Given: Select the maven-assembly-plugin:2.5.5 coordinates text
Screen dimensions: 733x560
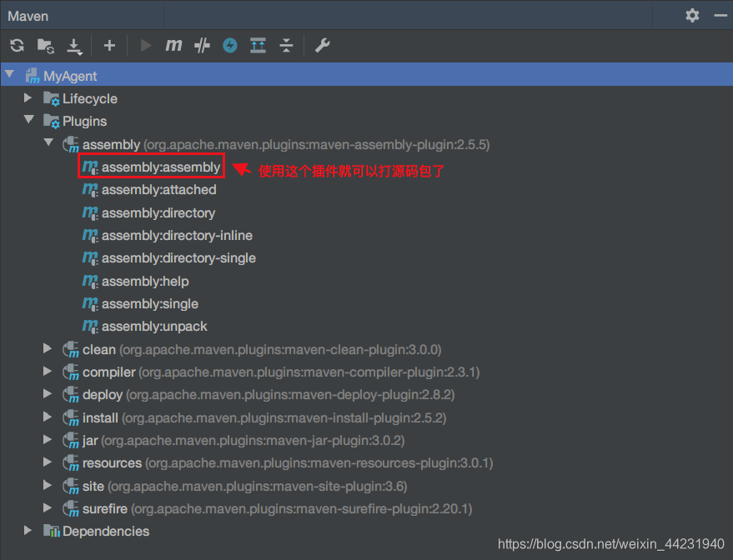Looking at the screenshot, I should [x=317, y=145].
